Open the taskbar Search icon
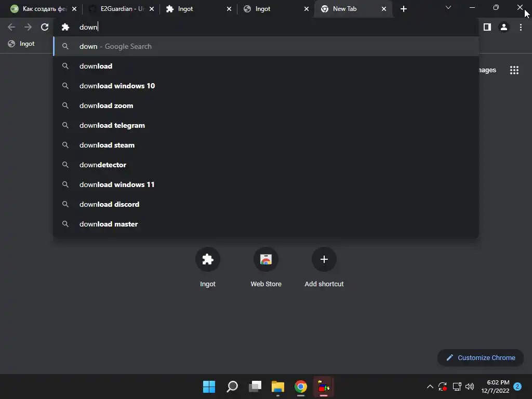Image resolution: width=532 pixels, height=399 pixels. [x=232, y=387]
